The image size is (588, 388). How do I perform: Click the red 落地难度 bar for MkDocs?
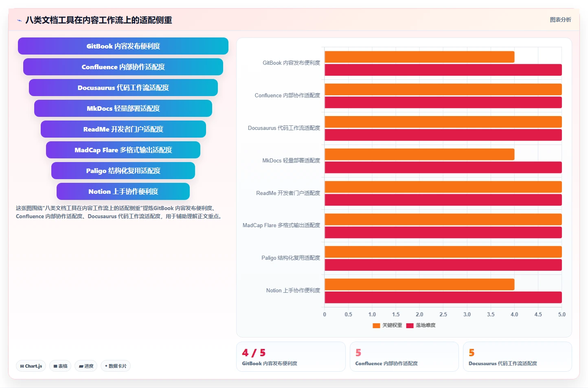pos(443,167)
